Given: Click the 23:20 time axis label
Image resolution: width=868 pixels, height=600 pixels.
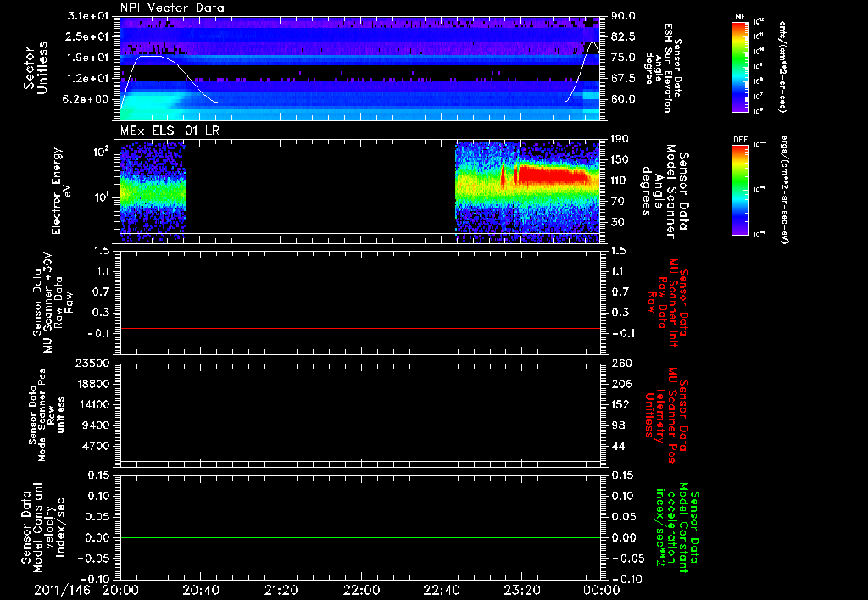Looking at the screenshot, I should [521, 590].
